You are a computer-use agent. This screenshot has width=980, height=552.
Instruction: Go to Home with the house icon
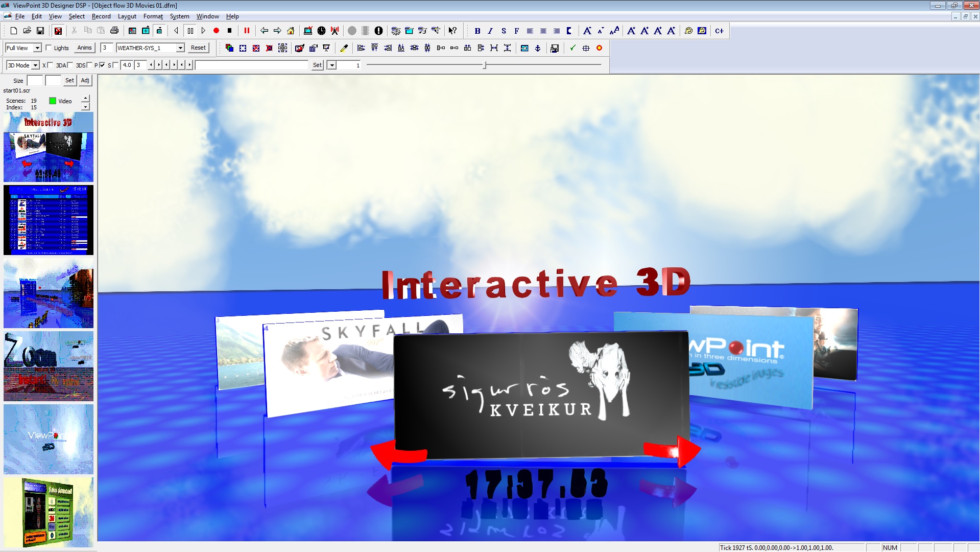click(291, 31)
